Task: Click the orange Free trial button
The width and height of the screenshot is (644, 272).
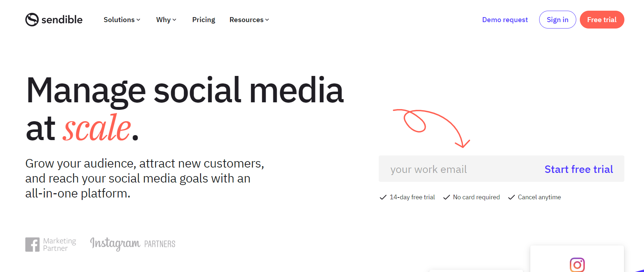Action: pos(602,20)
